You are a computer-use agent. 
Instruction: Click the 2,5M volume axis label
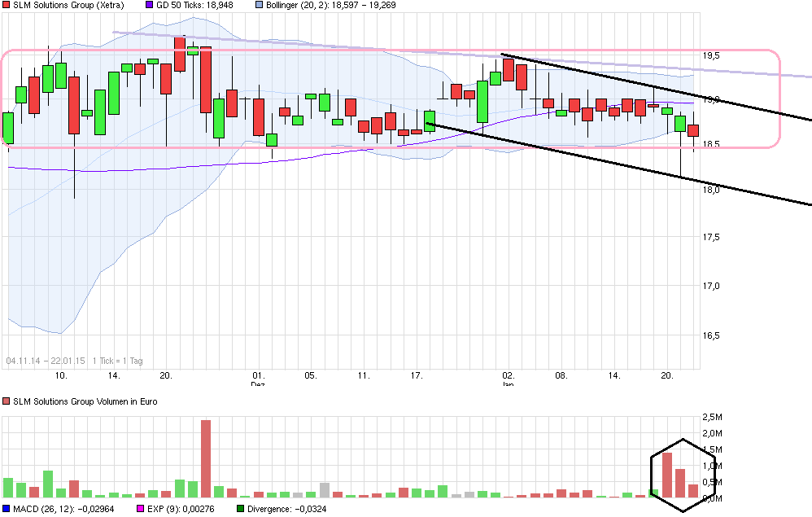(x=713, y=416)
